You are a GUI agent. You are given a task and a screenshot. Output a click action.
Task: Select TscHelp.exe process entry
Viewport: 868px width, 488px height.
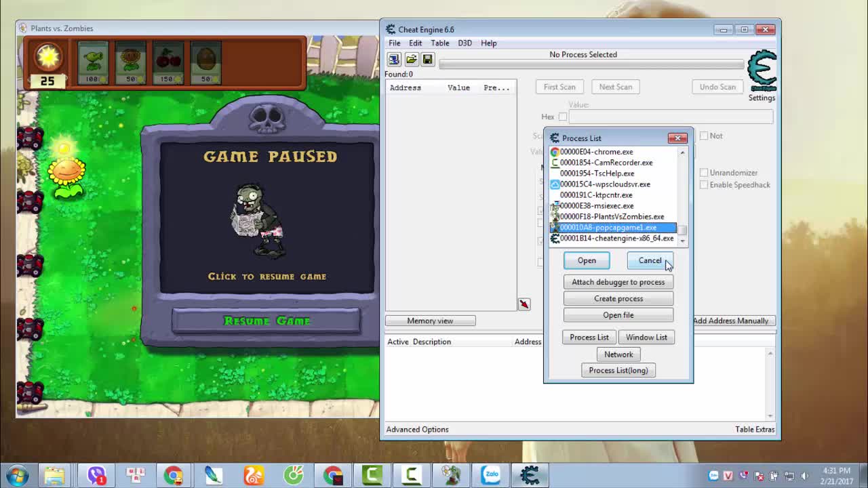point(613,174)
